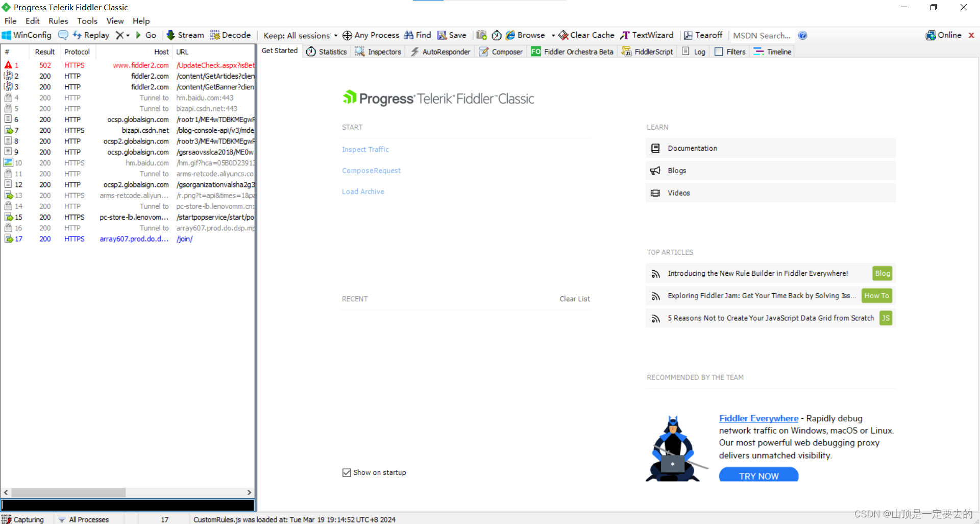Toggle Stream mode
The height and width of the screenshot is (524, 980).
click(x=185, y=35)
